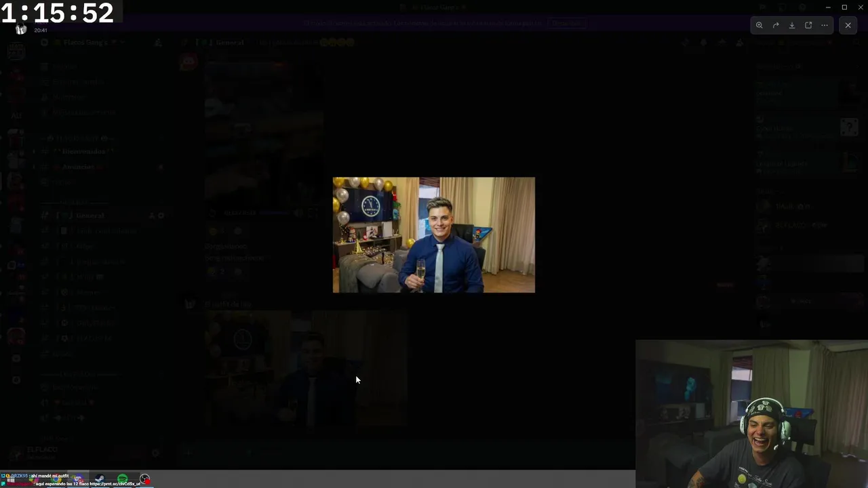The image size is (868, 488).
Task: Download the image with the save icon
Action: [x=792, y=25]
